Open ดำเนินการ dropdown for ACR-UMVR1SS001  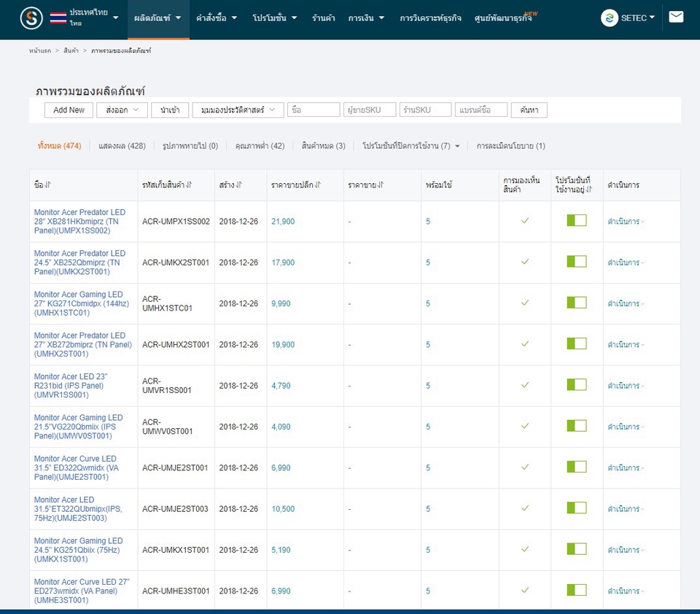point(626,386)
